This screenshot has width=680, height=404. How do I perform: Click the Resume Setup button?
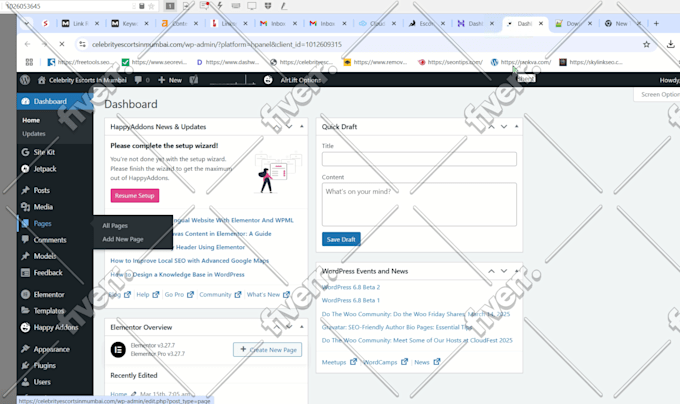[x=135, y=195]
